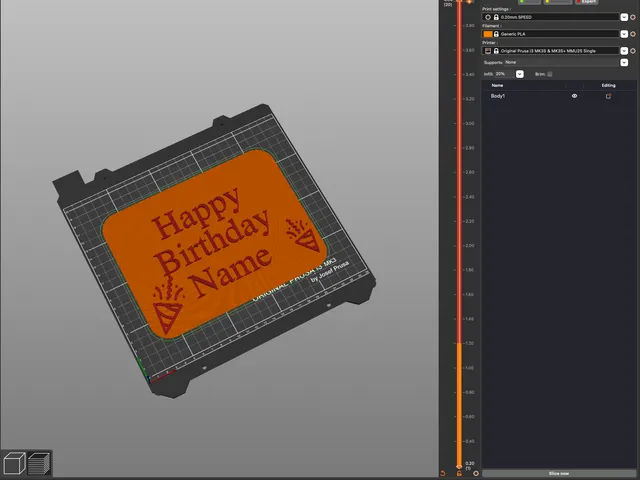
Task: Click the Name column header
Action: pyautogui.click(x=497, y=85)
